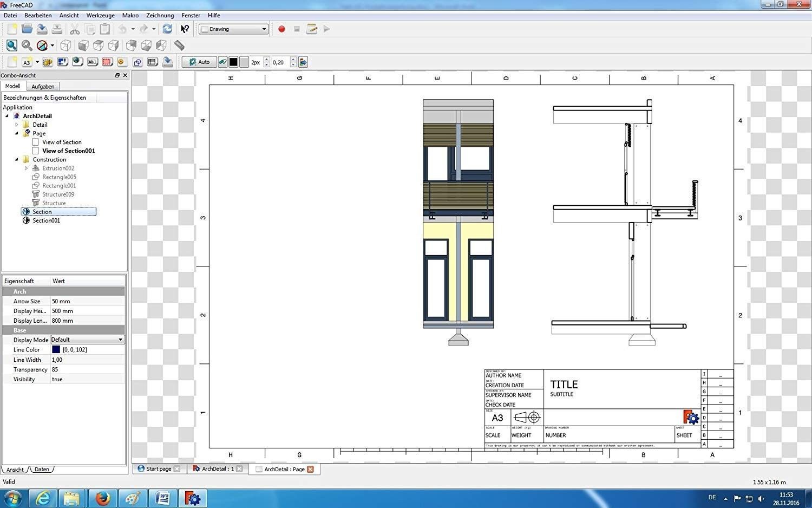812x508 pixels.
Task: Click the Open folder icon
Action: (x=27, y=29)
